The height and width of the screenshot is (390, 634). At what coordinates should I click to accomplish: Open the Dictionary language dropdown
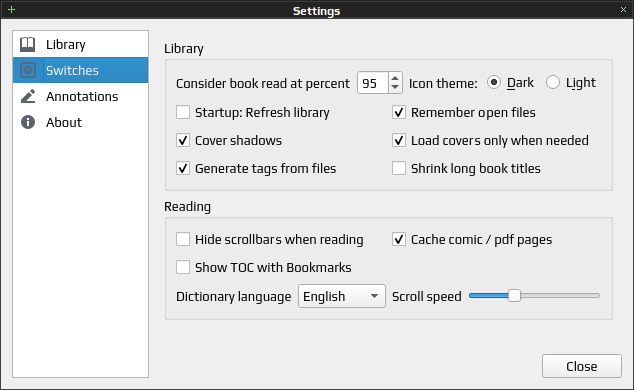click(342, 296)
